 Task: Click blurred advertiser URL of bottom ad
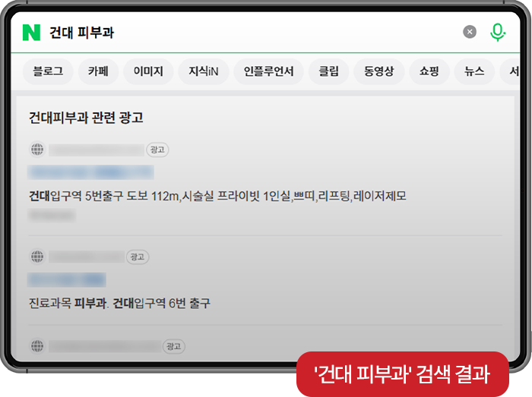pos(105,346)
